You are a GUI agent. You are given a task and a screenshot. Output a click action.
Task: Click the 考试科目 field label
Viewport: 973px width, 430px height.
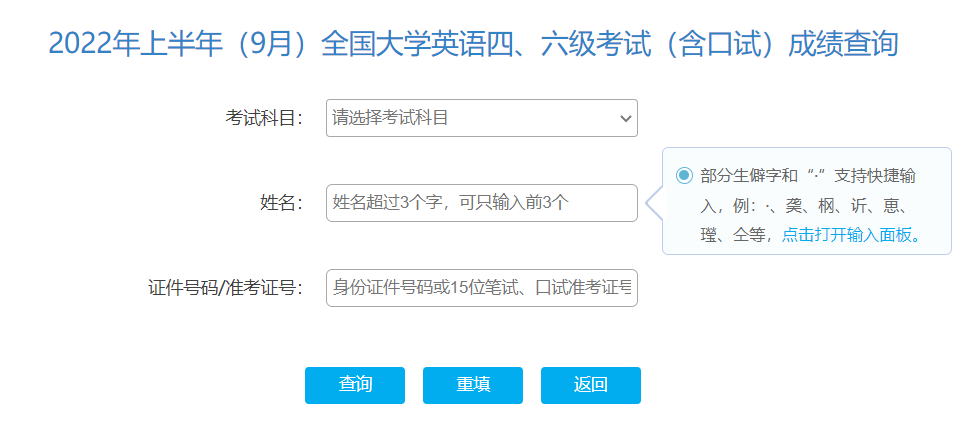(x=264, y=118)
